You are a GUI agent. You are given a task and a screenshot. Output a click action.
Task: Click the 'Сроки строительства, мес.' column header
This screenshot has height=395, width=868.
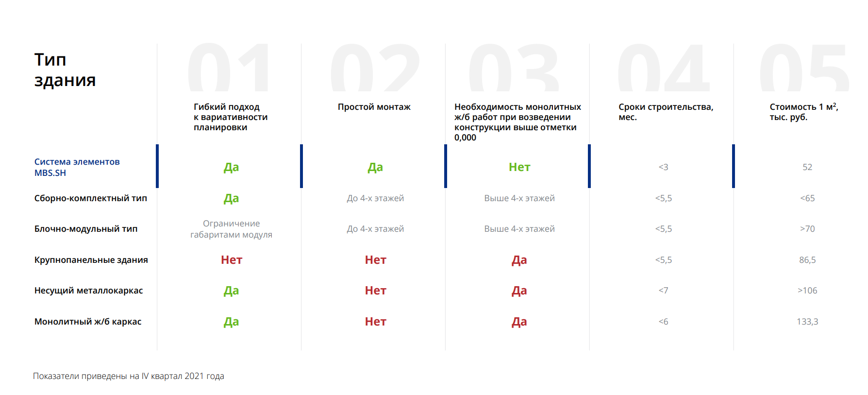point(665,112)
